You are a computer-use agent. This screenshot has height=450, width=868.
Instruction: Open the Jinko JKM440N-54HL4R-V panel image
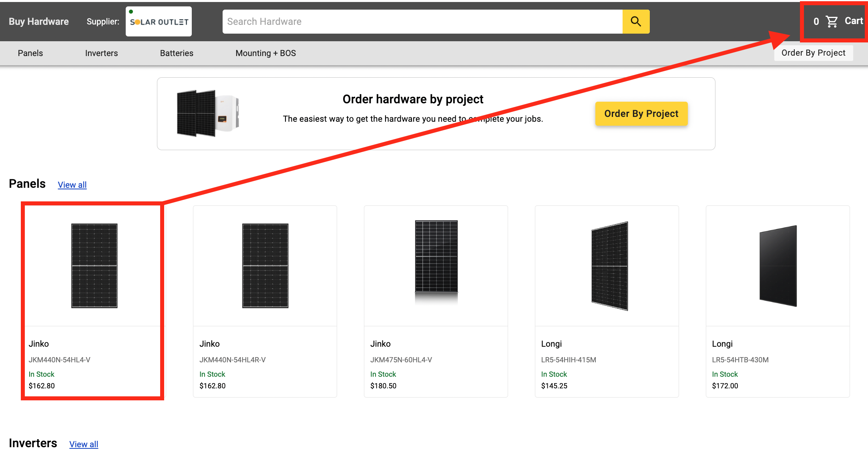pos(265,266)
